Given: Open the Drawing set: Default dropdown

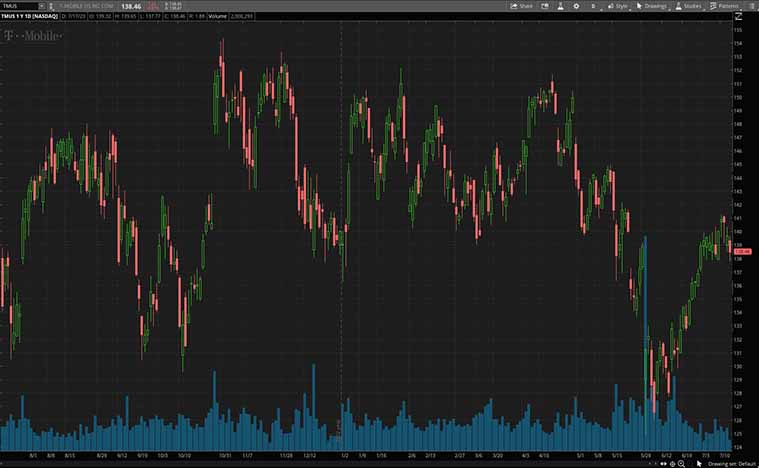Looking at the screenshot, I should click(731, 464).
